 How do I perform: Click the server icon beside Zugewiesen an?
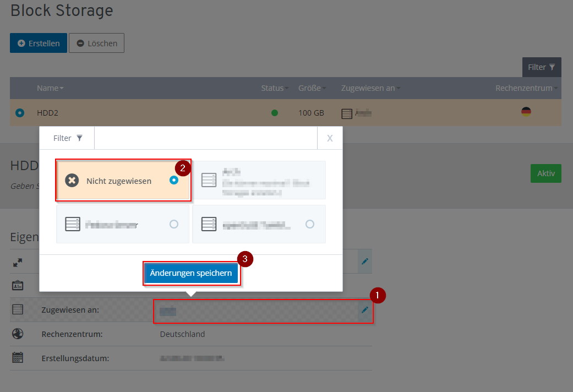click(18, 309)
